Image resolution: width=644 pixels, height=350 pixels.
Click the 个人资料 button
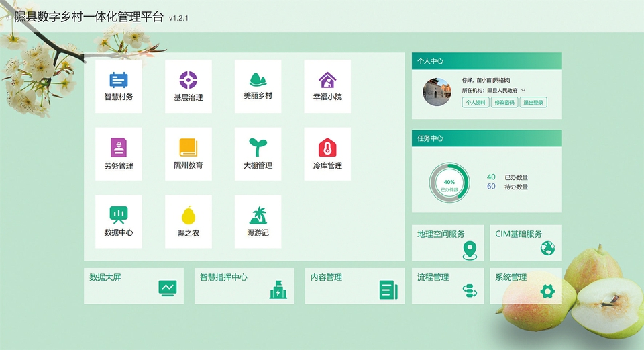tap(476, 103)
